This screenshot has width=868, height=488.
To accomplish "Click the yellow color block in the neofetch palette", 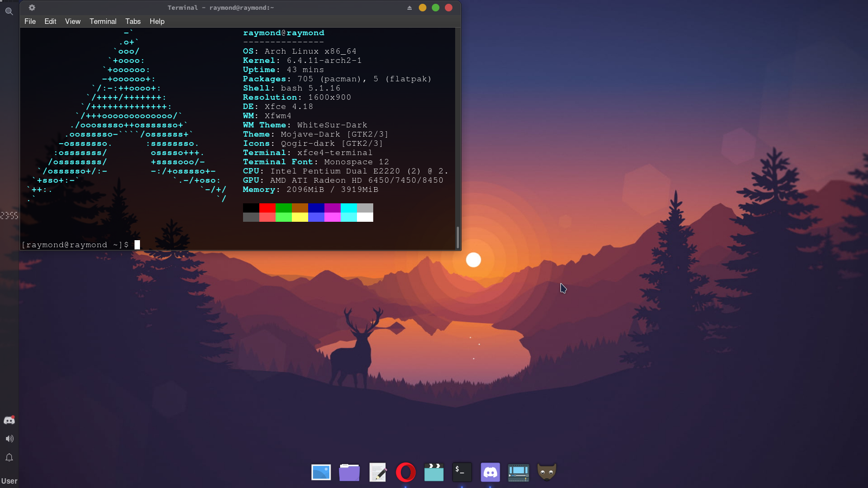I will point(300,217).
